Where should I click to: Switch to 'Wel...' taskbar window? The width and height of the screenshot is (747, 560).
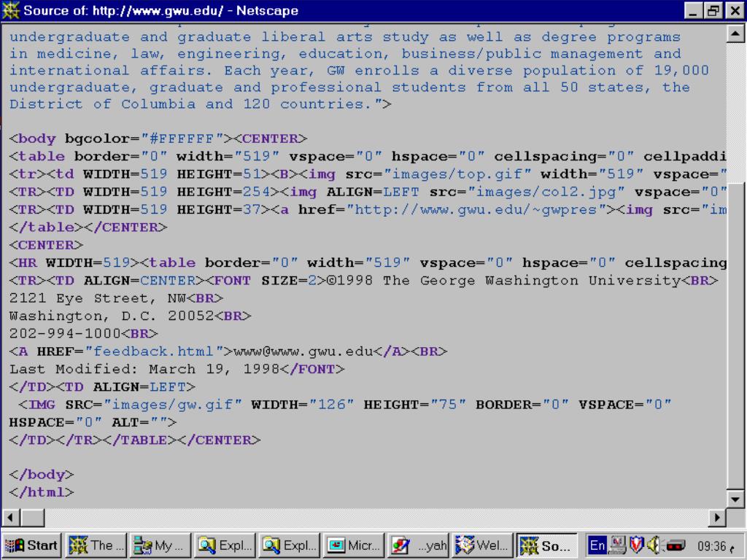click(482, 545)
